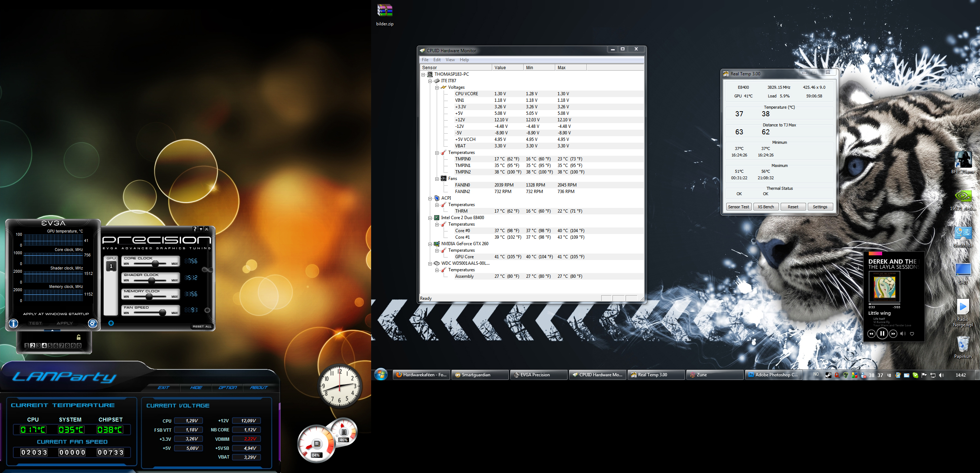Viewport: 980px width, 473px height.
Task: Open Radio Norge.wpl playlist icon
Action: click(963, 313)
